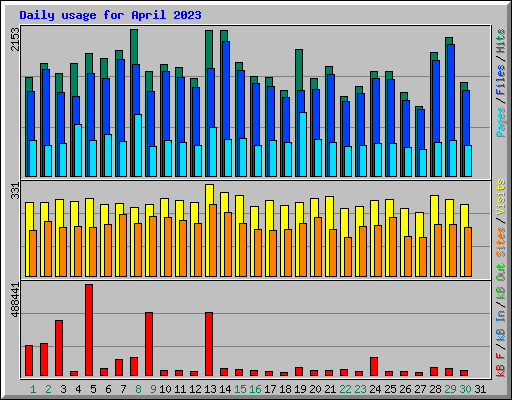Click day label 11 on the axis

pyautogui.click(x=180, y=389)
